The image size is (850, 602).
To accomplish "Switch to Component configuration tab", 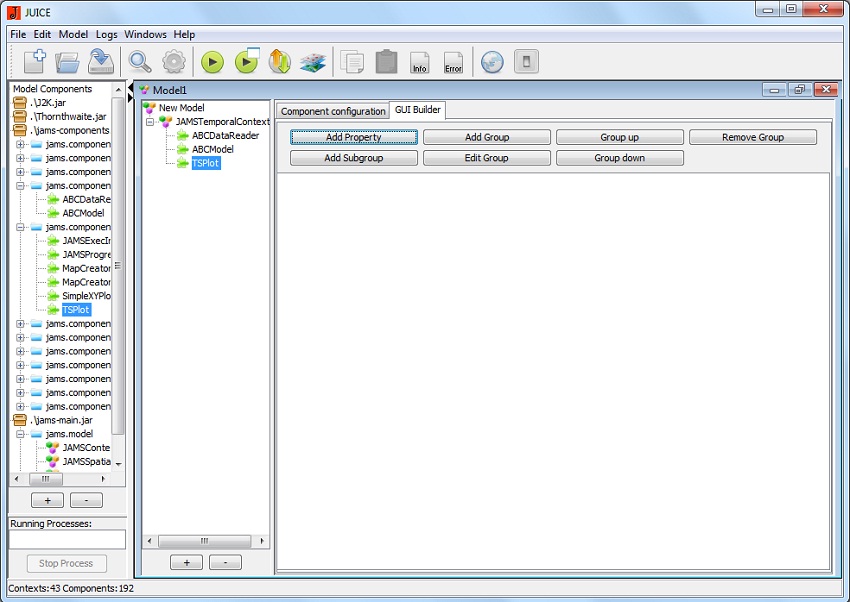I will (332, 111).
